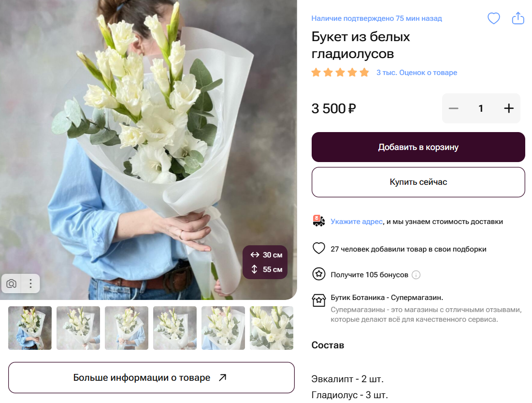Click the bonus star icon near 'Получите 105 бонусов'

click(x=318, y=274)
